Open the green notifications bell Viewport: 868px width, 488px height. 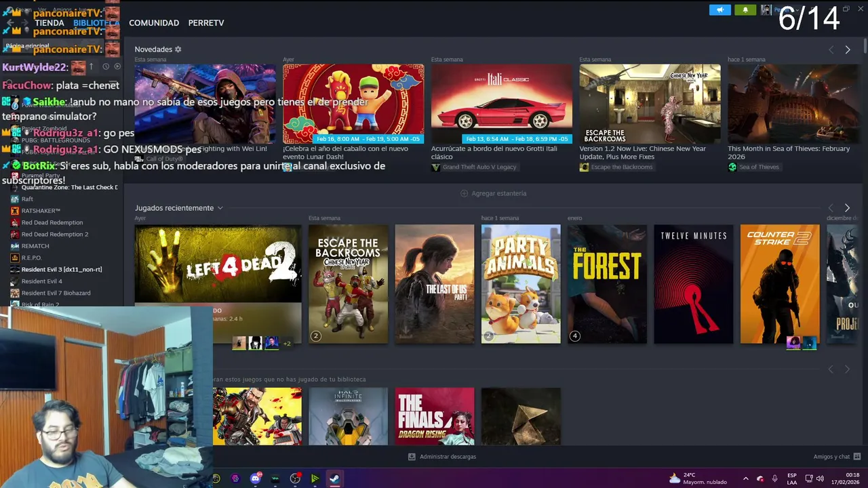(745, 9)
